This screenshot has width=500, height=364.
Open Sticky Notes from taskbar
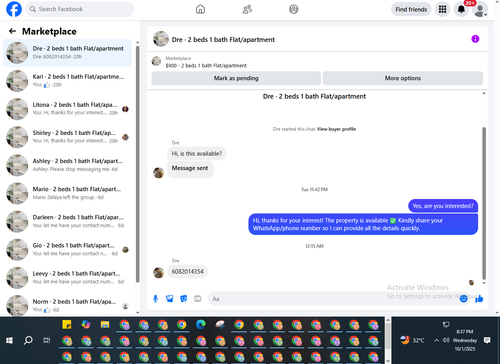(x=67, y=324)
